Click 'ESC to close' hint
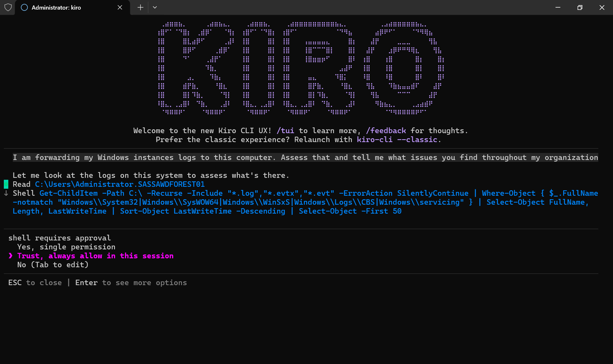Image resolution: width=613 pixels, height=364 pixels. click(x=35, y=283)
